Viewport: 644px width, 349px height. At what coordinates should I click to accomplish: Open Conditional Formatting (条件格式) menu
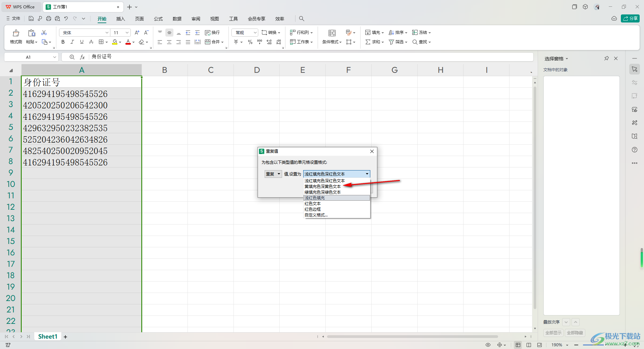click(332, 42)
